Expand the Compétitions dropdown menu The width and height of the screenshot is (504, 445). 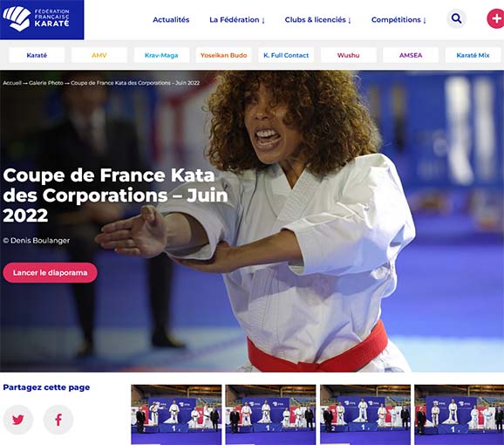tap(398, 20)
